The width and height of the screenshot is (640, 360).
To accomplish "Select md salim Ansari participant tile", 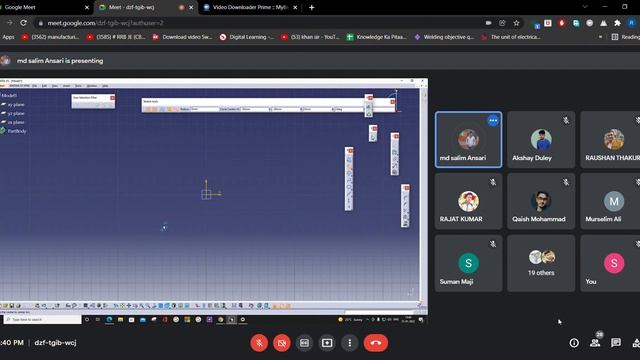I will coord(469,140).
